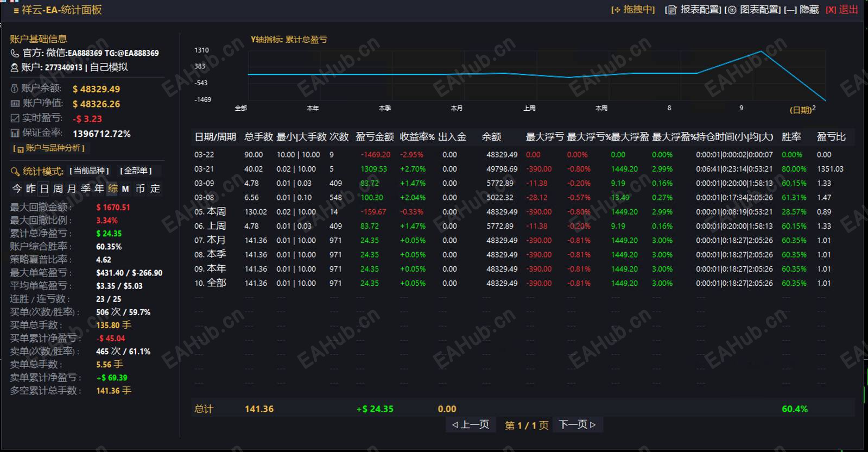Click the report icon beside 报表配置

click(673, 10)
